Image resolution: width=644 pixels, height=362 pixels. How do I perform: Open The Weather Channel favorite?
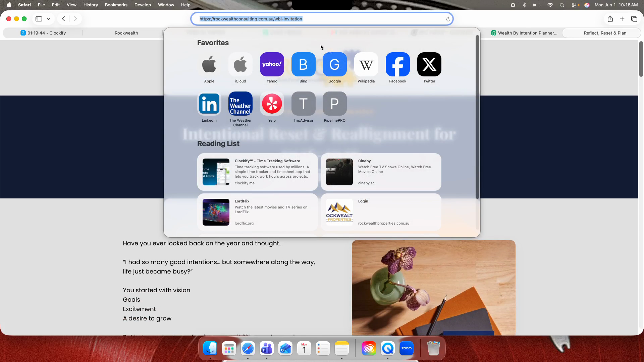pyautogui.click(x=240, y=104)
